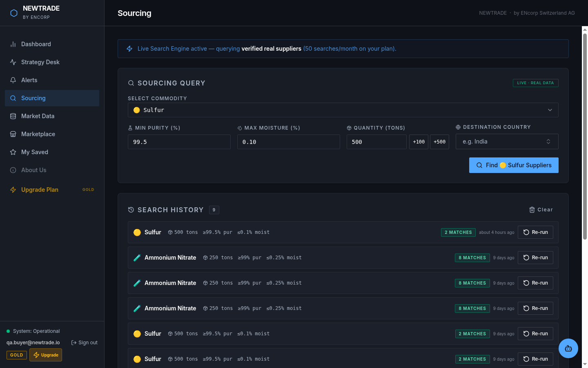Screen dimensions: 588x368
Task: Clear the search history
Action: point(541,210)
